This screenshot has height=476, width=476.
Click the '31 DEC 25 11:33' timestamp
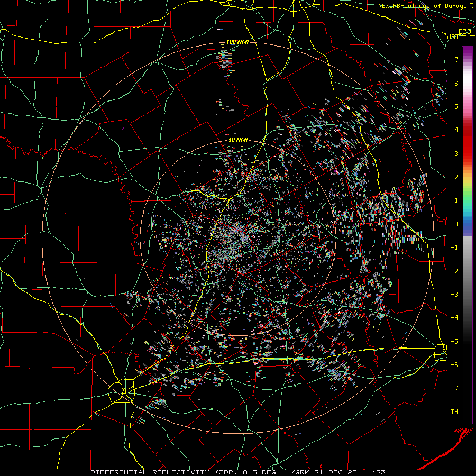coord(350,472)
